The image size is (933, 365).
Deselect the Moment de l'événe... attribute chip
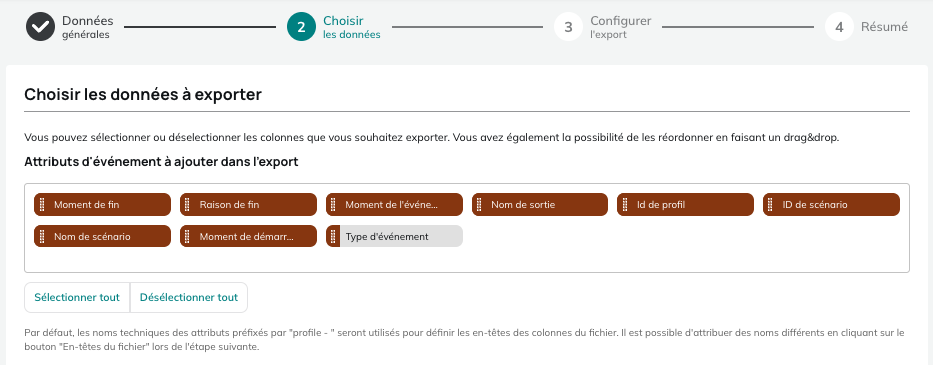394,204
